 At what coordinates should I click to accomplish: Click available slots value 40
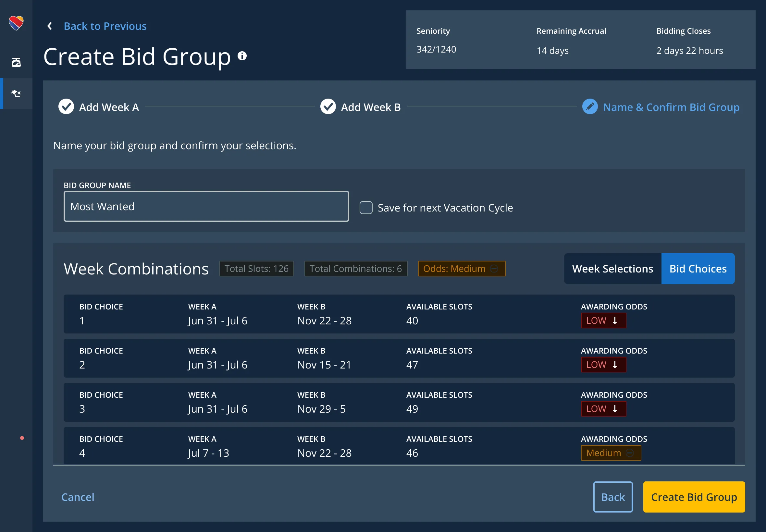(x=412, y=321)
